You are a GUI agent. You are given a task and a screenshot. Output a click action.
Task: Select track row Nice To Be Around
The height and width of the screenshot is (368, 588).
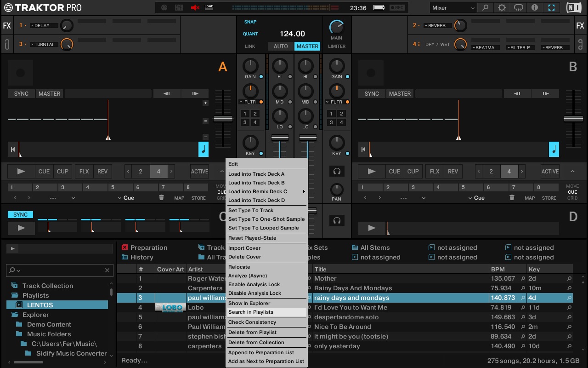pyautogui.click(x=345, y=327)
